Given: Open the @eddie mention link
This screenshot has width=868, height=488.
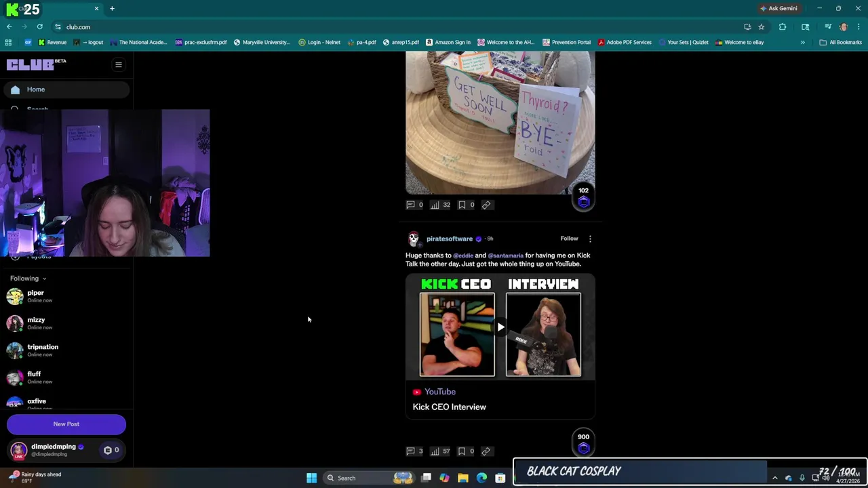Looking at the screenshot, I should (x=463, y=256).
